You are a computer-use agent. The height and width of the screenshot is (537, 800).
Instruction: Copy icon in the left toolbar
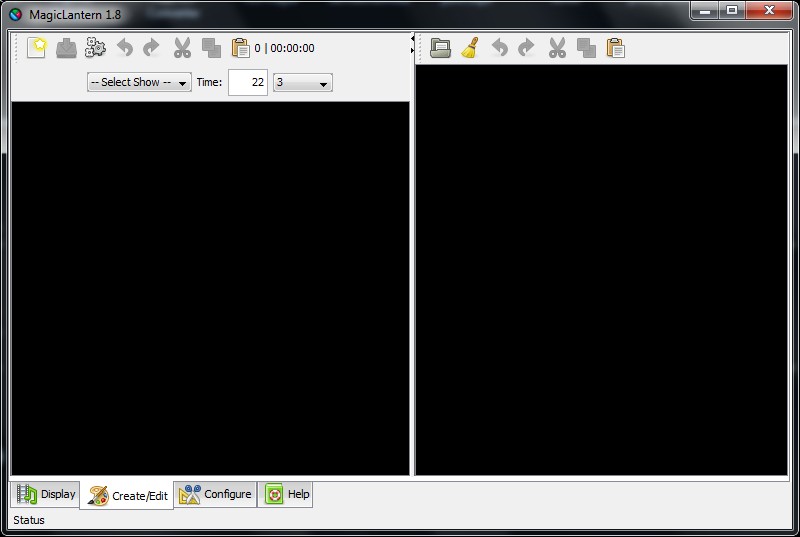211,48
